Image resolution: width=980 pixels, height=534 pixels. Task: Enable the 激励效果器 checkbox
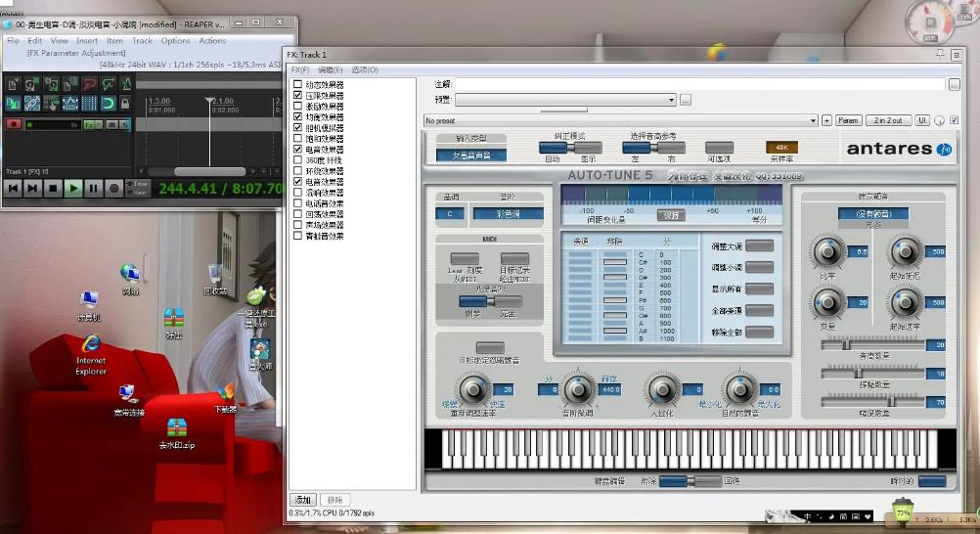298,107
